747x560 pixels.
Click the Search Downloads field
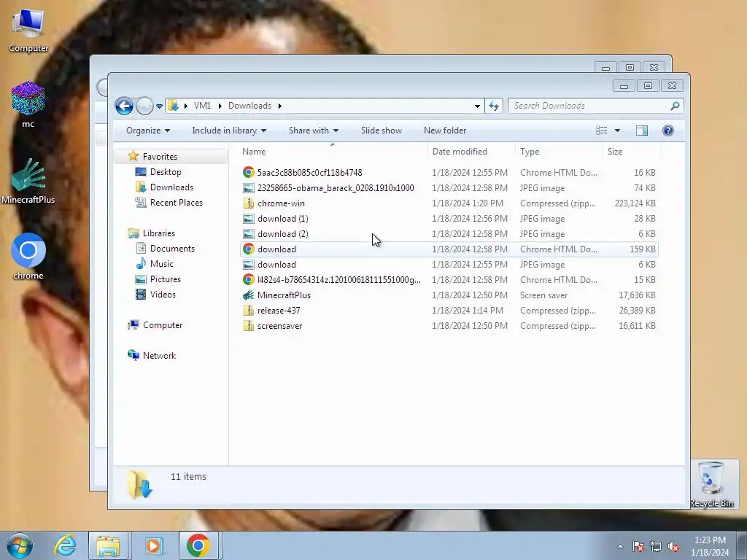(595, 106)
